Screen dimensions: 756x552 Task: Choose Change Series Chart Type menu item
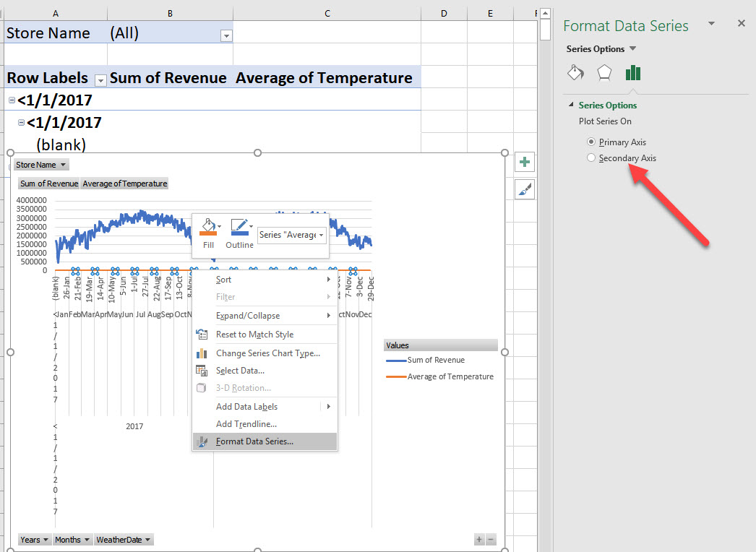coord(267,353)
